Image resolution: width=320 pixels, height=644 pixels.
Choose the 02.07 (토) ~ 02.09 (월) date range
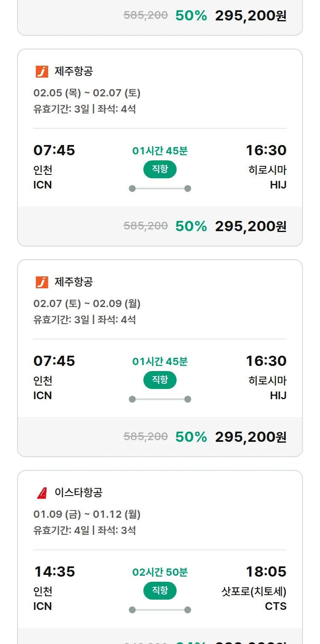click(x=87, y=304)
